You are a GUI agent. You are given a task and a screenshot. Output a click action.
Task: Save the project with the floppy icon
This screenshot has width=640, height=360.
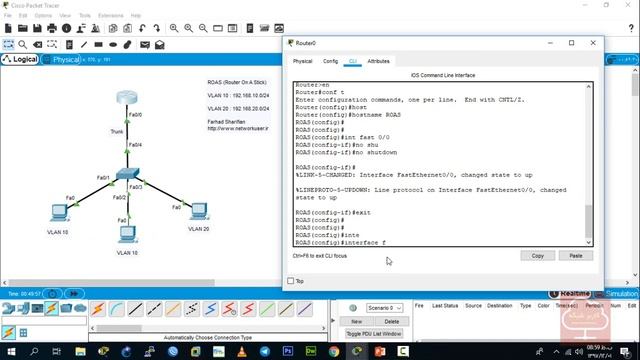pyautogui.click(x=37, y=28)
